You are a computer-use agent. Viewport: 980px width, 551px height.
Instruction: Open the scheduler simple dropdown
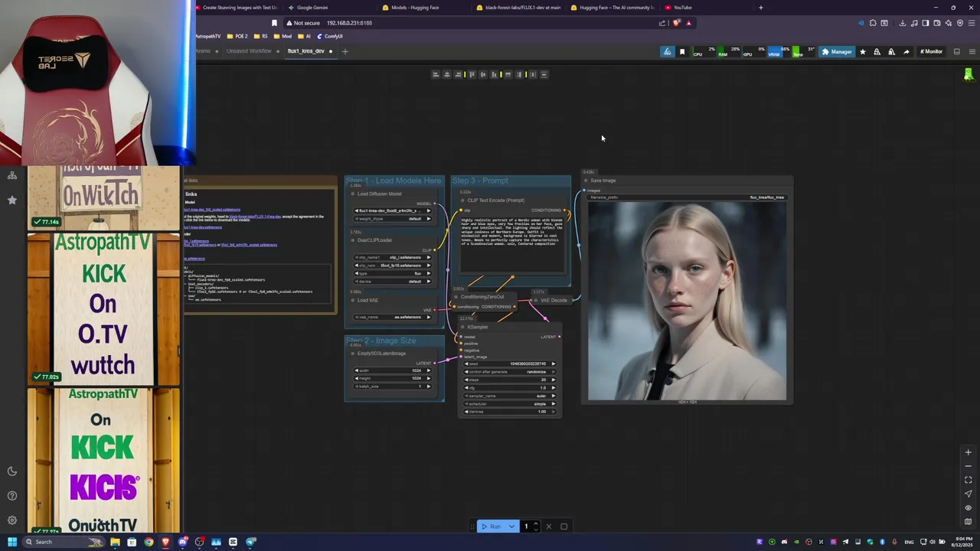(x=510, y=403)
